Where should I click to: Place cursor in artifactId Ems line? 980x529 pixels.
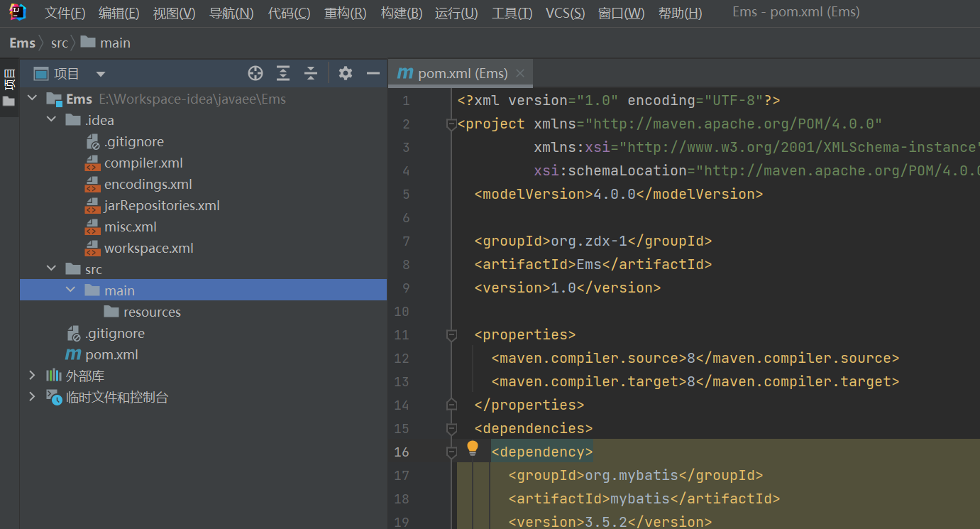click(593, 264)
